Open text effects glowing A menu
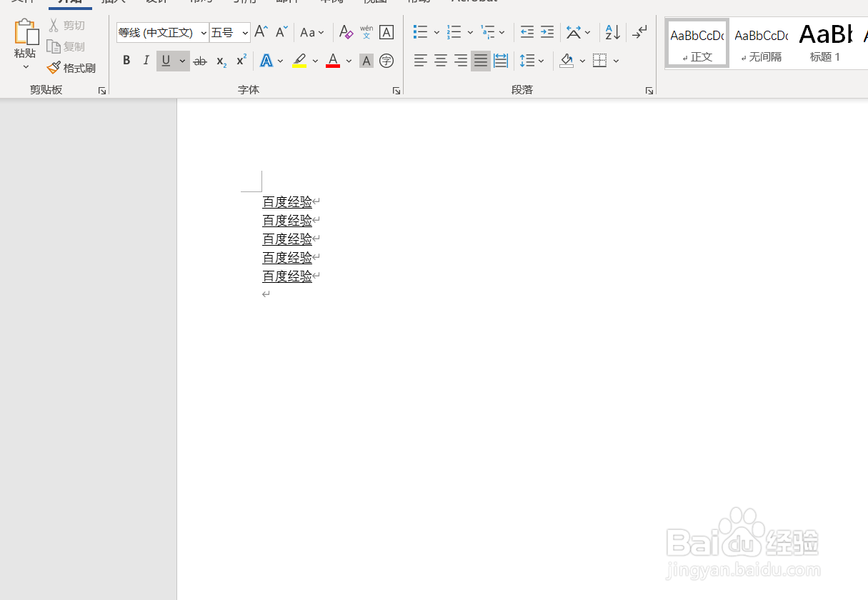Screen dimensions: 868x600 [x=266, y=61]
